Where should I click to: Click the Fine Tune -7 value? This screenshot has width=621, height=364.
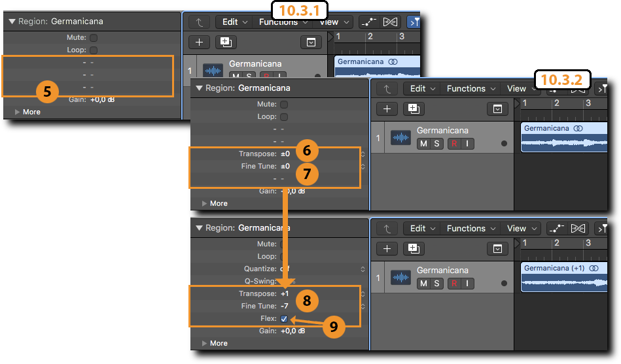coord(285,306)
